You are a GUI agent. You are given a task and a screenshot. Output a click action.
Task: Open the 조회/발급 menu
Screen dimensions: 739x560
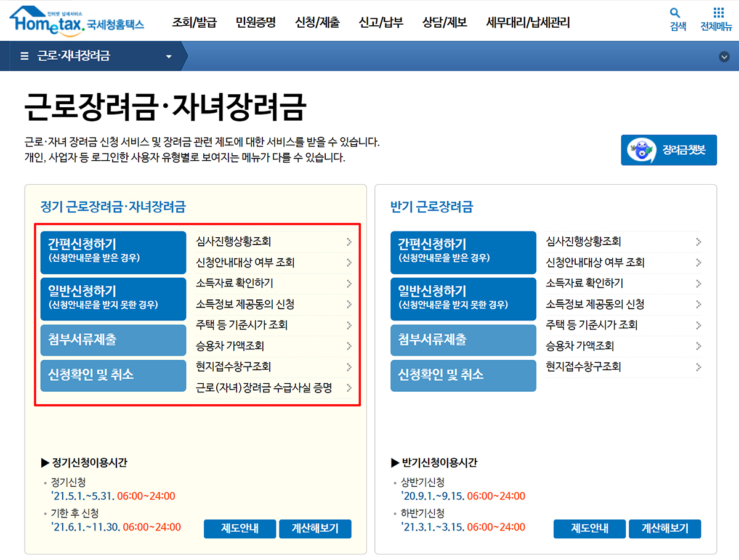pos(195,23)
